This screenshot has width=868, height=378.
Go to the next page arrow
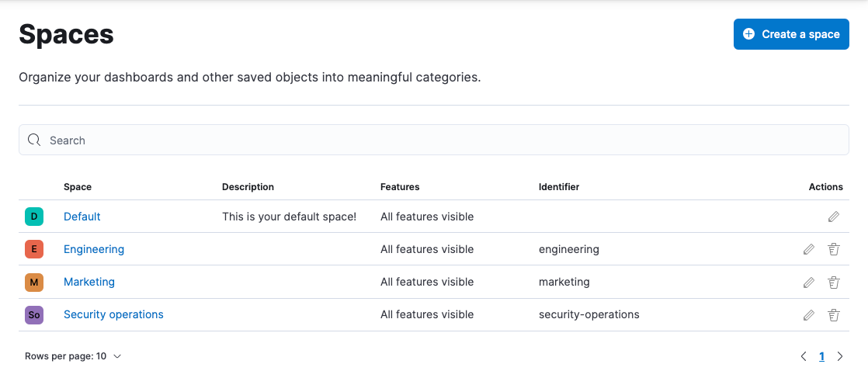click(840, 356)
